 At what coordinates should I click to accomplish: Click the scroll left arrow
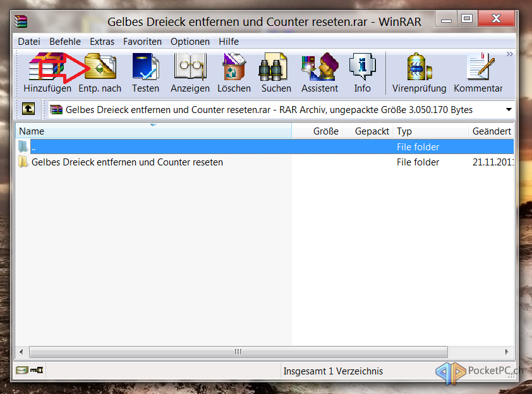[x=21, y=352]
